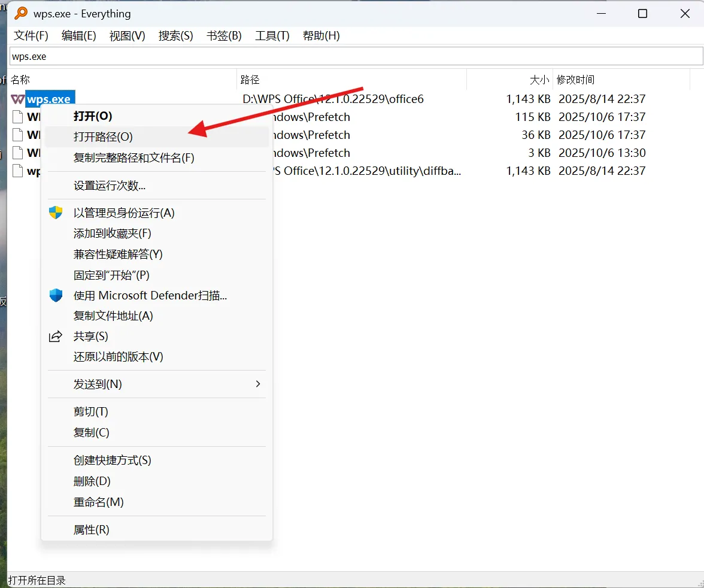Click the 打开所在目录 status bar text
Screen dimensions: 704x588
37,580
